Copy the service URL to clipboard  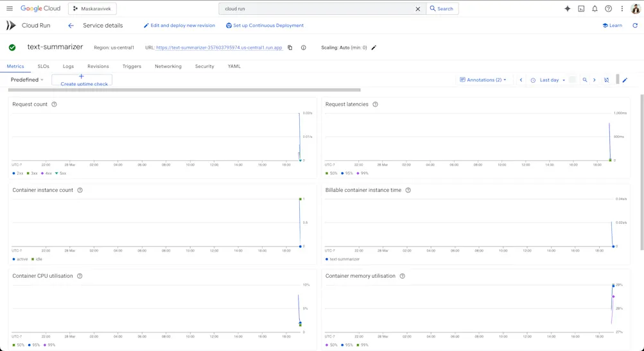tap(290, 47)
